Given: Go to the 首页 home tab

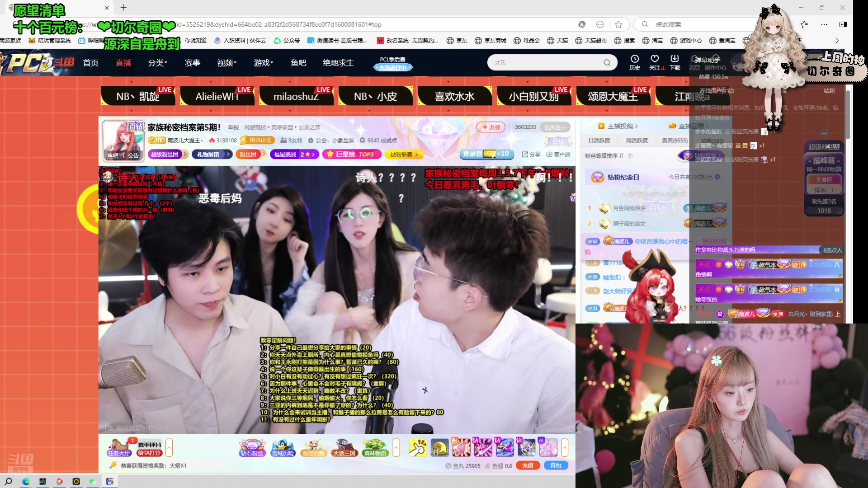Looking at the screenshot, I should tap(90, 63).
